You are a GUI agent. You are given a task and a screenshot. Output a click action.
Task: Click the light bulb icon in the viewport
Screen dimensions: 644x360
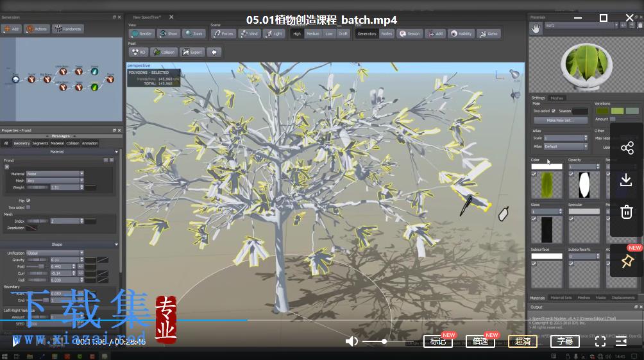514,74
